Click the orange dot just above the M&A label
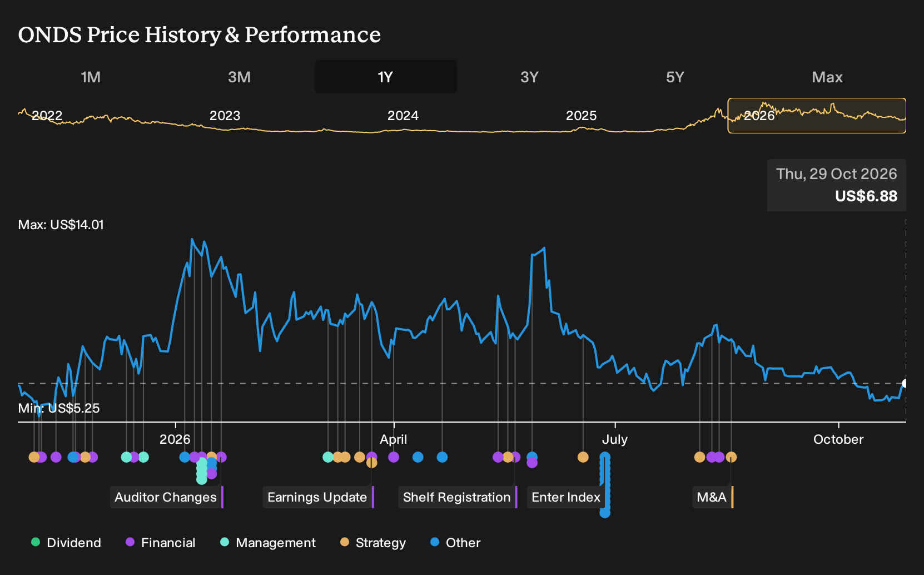 point(731,457)
